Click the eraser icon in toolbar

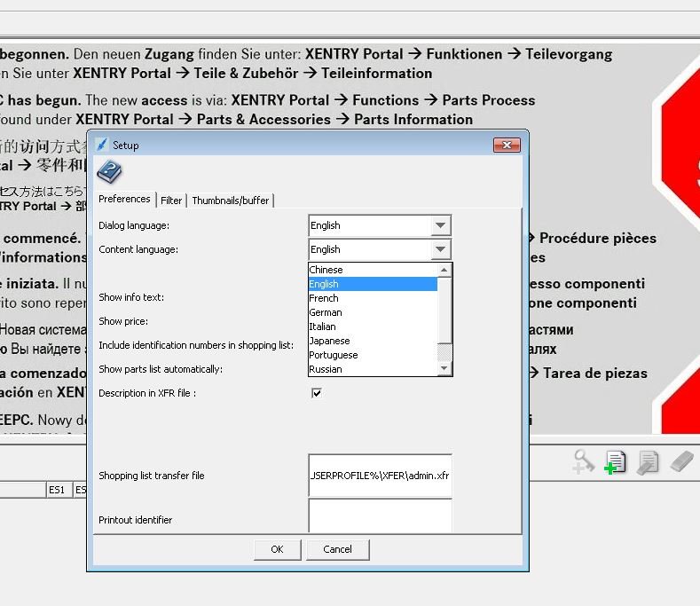(x=681, y=460)
